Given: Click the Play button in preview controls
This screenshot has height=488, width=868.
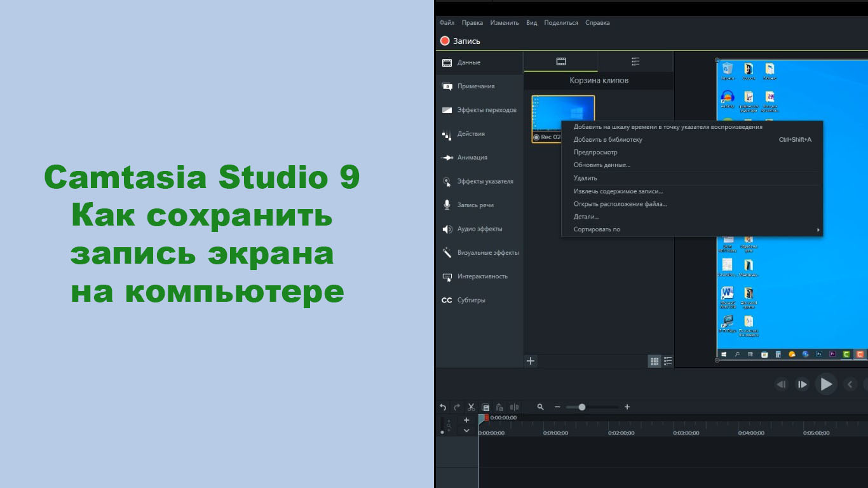Looking at the screenshot, I should click(x=826, y=384).
